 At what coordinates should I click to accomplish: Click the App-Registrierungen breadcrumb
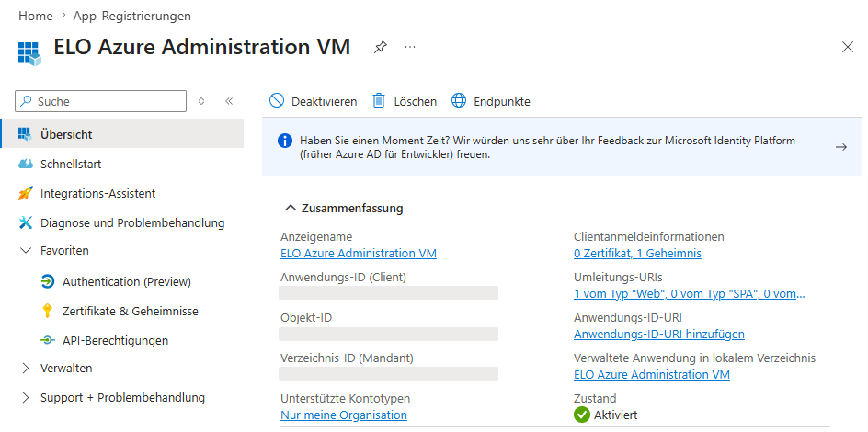[x=132, y=16]
